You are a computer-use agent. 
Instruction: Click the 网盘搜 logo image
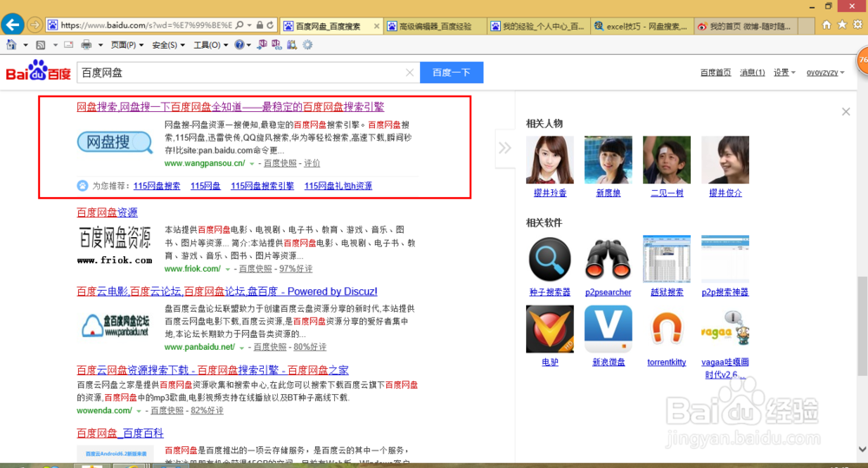point(115,142)
